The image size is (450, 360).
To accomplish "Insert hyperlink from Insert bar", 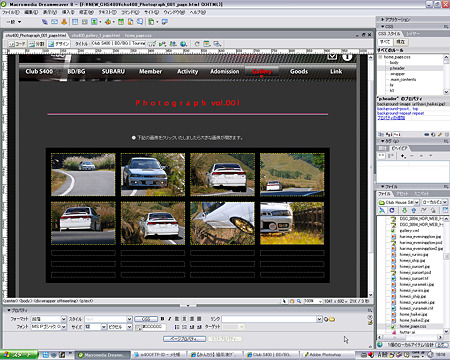I will point(44,22).
